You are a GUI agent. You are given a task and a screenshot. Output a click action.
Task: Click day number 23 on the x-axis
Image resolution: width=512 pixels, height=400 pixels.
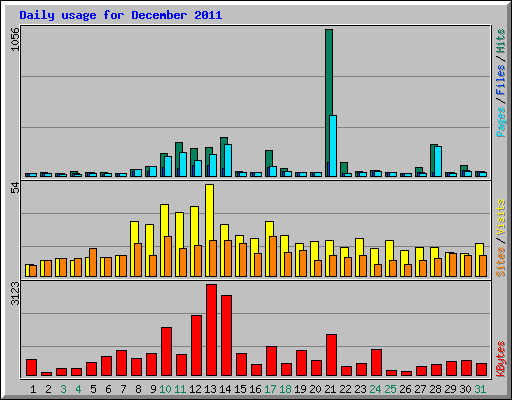click(x=360, y=389)
